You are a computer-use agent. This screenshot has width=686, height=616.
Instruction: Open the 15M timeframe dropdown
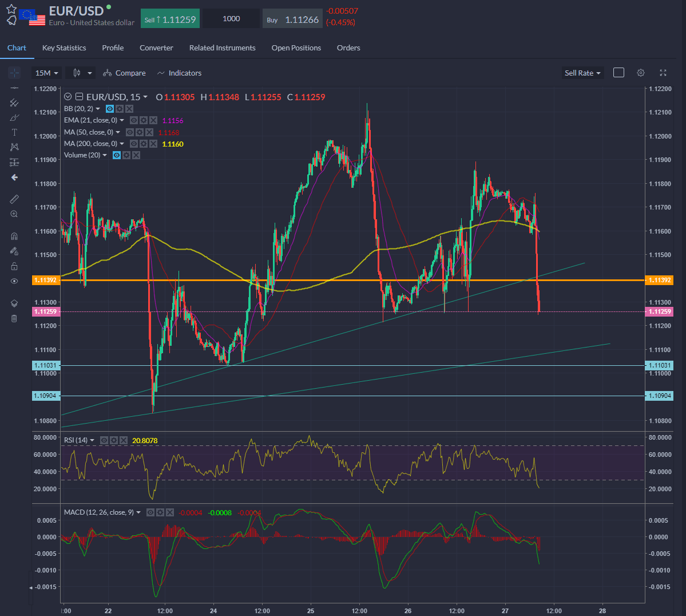pos(47,73)
